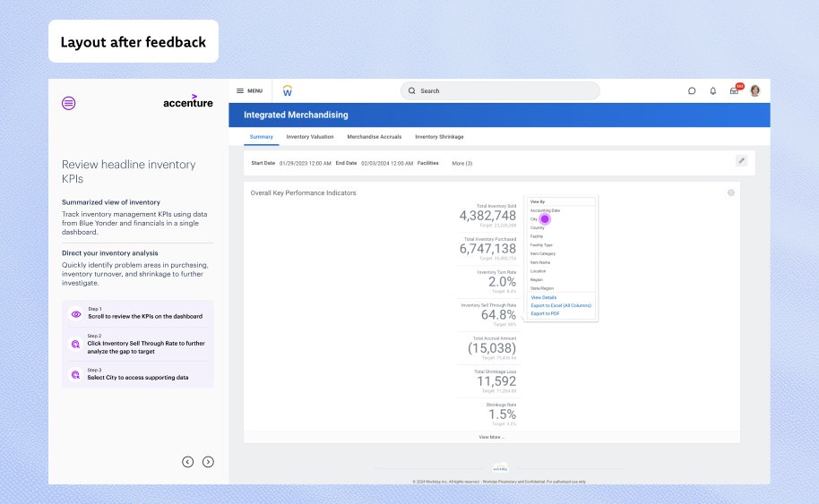Click into the Search field
This screenshot has height=504, width=819.
tap(500, 90)
